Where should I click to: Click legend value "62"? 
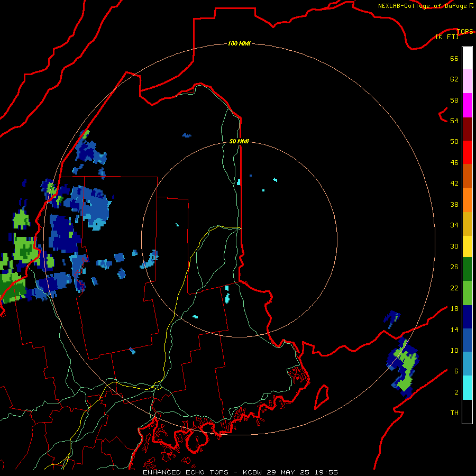[454, 79]
